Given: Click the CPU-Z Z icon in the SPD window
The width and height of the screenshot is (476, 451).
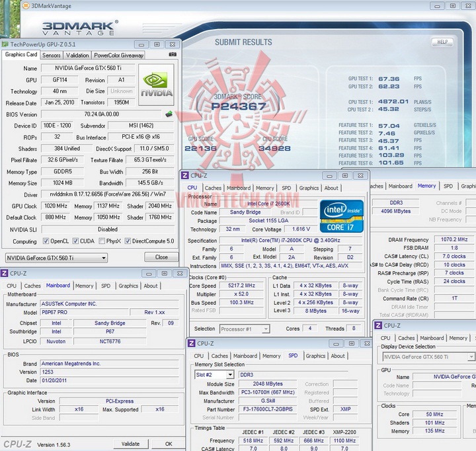Looking at the screenshot, I should tap(191, 343).
